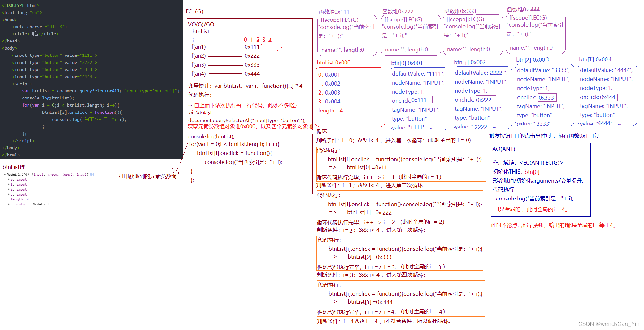Click the 'var btnList = document.querySelectorAll' editor line
Image resolution: width=644 pixels, height=330 pixels.
pyautogui.click(x=102, y=91)
